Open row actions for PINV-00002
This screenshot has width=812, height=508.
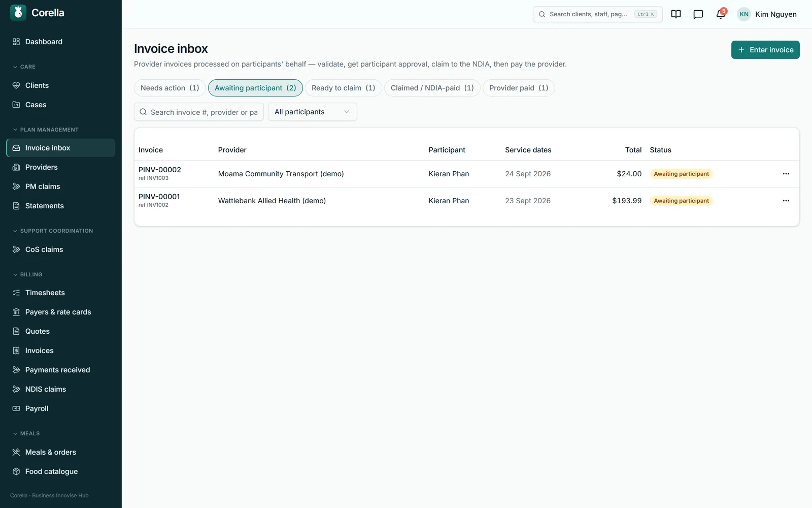point(786,174)
